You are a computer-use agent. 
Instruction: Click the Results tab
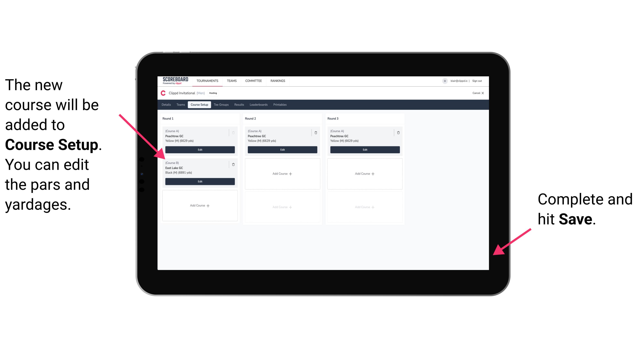coord(238,105)
